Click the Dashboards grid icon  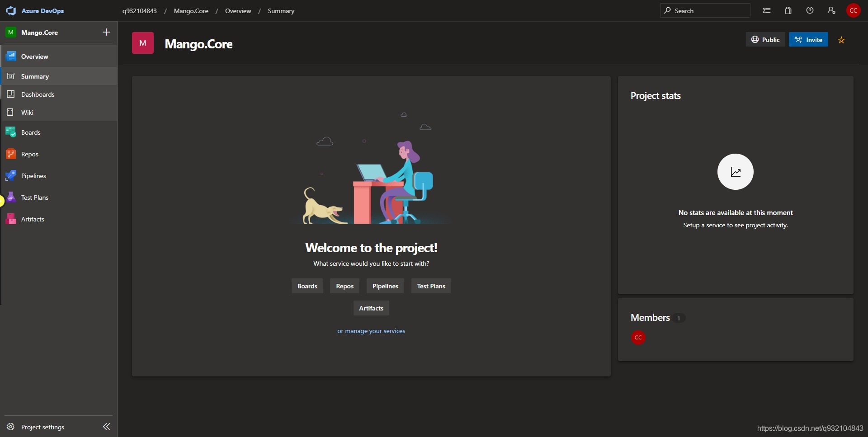(x=11, y=94)
